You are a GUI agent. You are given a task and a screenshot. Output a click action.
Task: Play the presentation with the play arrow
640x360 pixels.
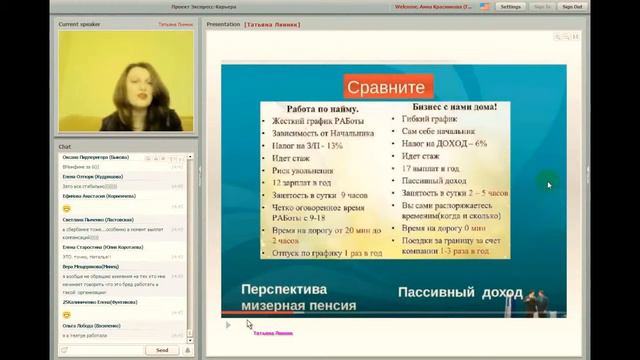coord(228,325)
